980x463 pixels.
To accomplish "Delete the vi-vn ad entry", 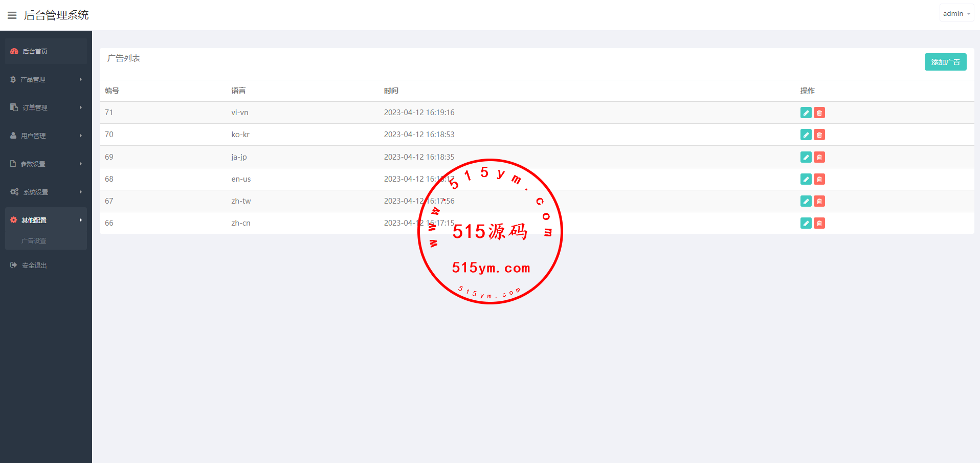I will point(819,113).
